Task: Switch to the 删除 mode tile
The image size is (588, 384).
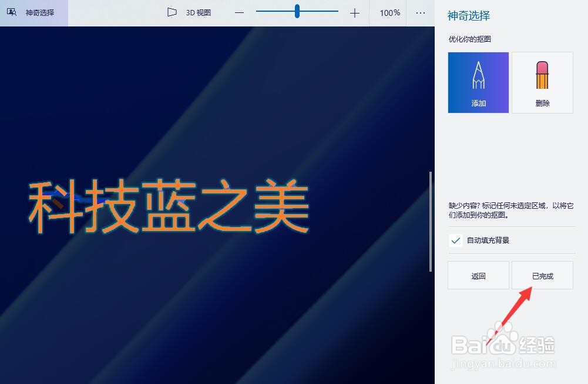Action: 542,82
